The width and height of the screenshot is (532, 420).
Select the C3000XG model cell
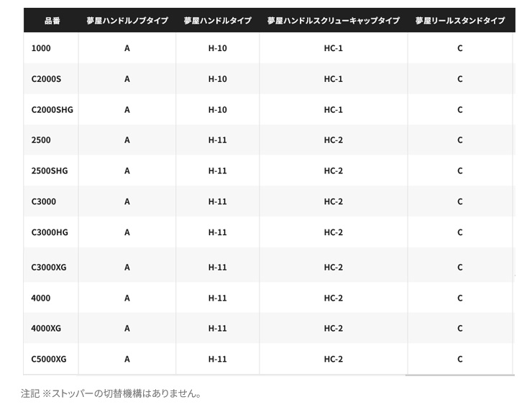pos(49,268)
